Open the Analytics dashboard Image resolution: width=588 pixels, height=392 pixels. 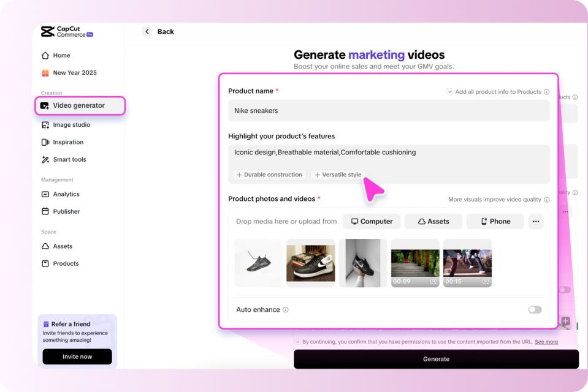click(67, 194)
